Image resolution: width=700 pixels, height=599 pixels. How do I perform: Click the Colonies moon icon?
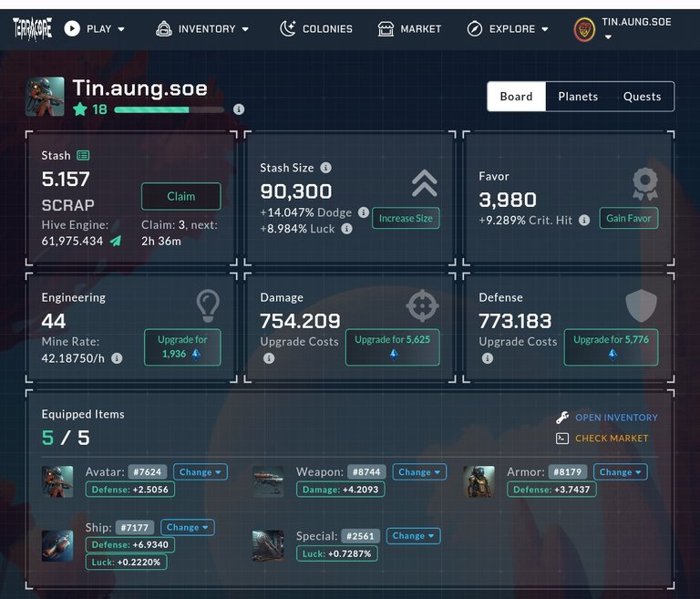pos(288,28)
